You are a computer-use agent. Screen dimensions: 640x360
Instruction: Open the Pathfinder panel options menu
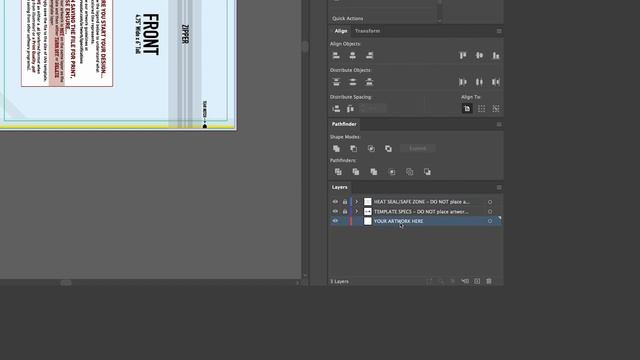pyautogui.click(x=499, y=124)
